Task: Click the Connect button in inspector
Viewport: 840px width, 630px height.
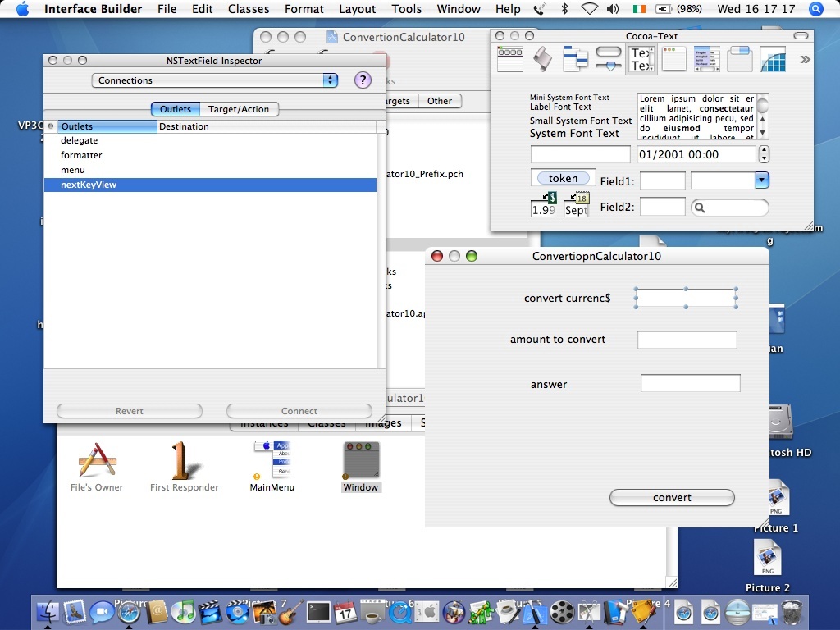Action: click(299, 411)
